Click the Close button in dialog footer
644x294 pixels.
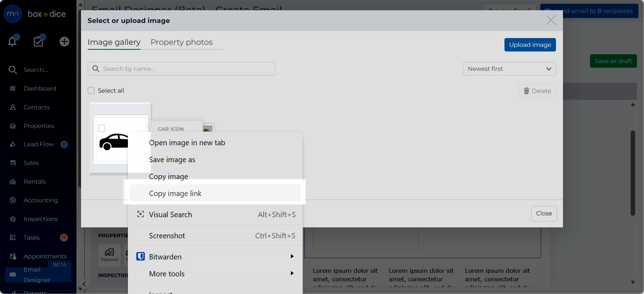point(544,214)
